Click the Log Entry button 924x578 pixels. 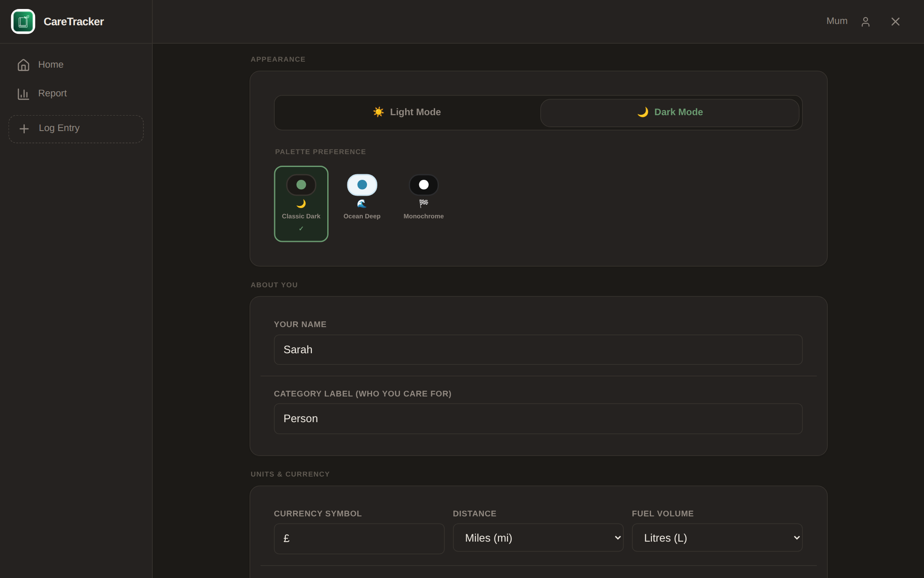pyautogui.click(x=76, y=128)
